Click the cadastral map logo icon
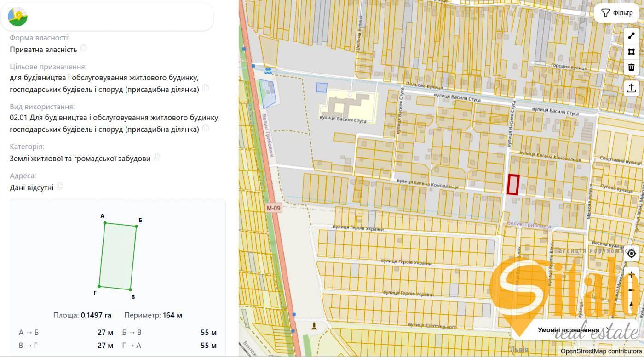The height and width of the screenshot is (357, 644). click(x=18, y=17)
